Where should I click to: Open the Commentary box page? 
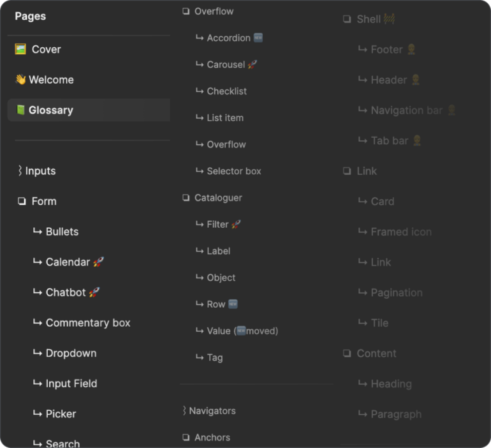pyautogui.click(x=88, y=323)
